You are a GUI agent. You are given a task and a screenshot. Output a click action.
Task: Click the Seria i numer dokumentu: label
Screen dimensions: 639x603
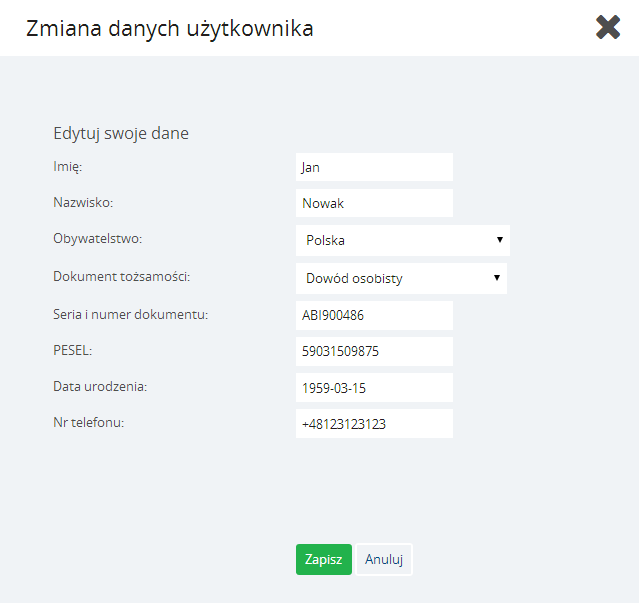click(131, 315)
